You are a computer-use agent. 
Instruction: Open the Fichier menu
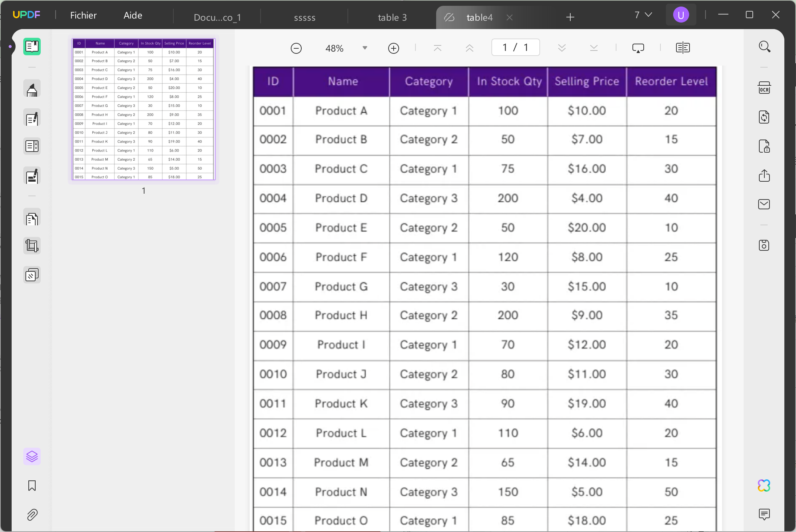(x=83, y=15)
